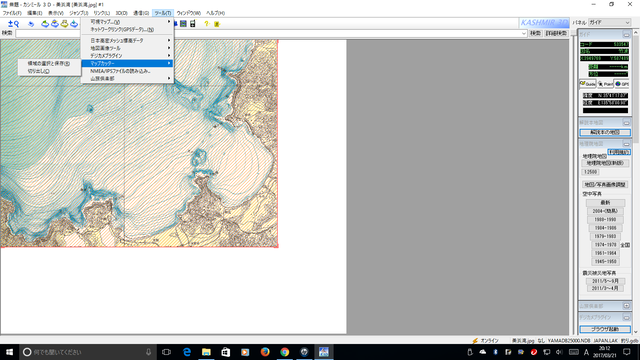Expand the デジカメプラグイン submenu
The height and width of the screenshot is (360, 640).
(x=127, y=56)
